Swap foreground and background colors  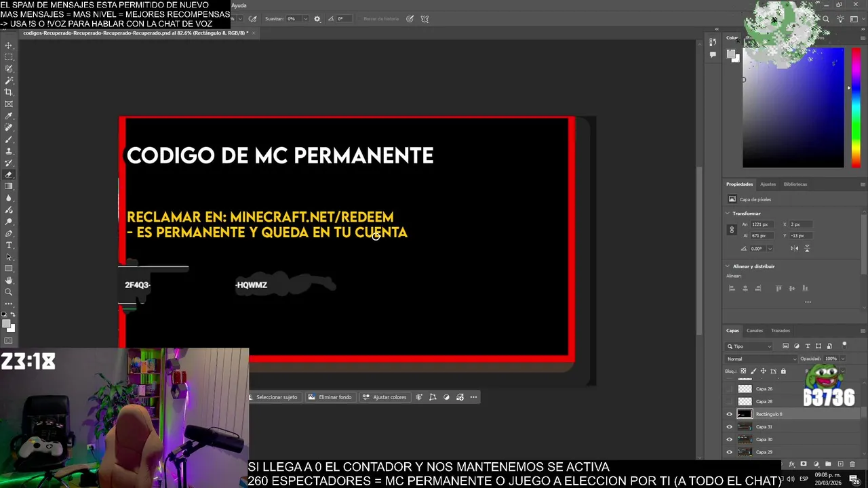[x=13, y=314]
